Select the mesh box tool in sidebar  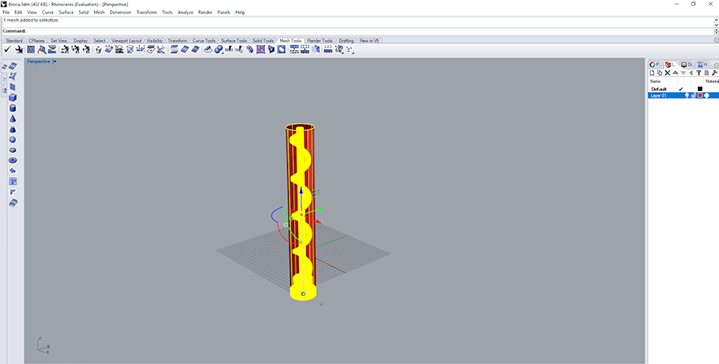pos(13,98)
